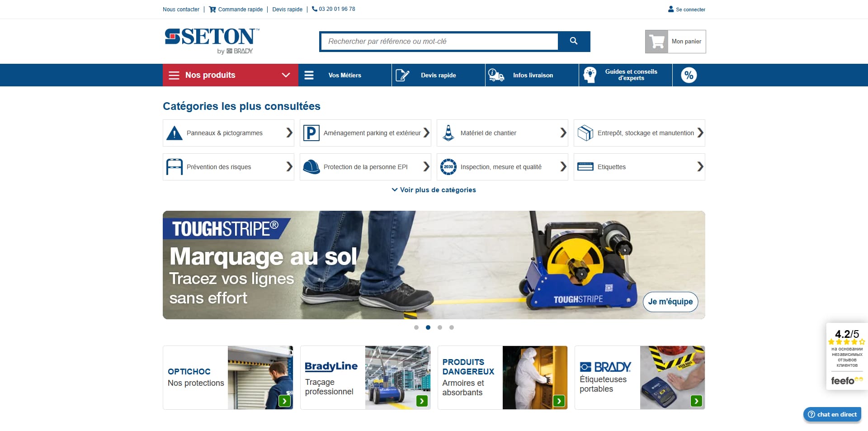The image size is (868, 431).
Task: Click the parking P icon
Action: [311, 133]
